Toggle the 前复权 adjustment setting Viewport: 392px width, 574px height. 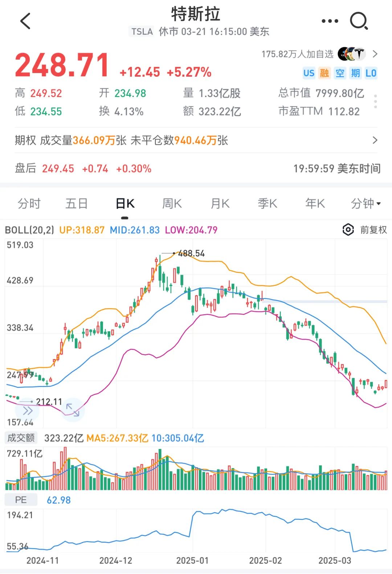coord(373,230)
